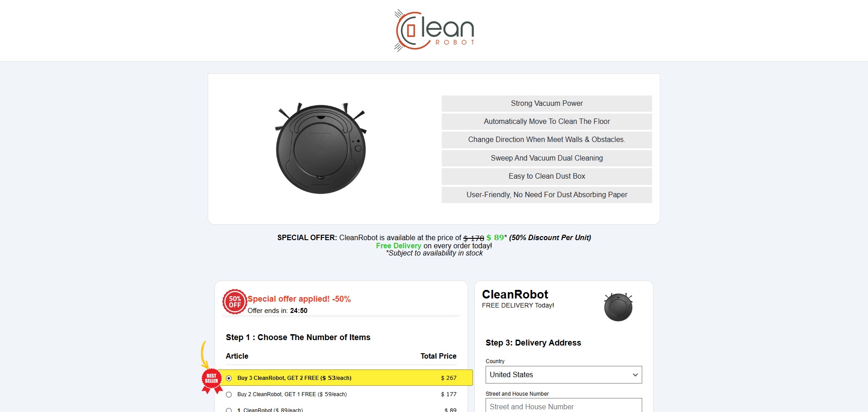Click Automatically Move To Clean The Floor

pos(546,122)
